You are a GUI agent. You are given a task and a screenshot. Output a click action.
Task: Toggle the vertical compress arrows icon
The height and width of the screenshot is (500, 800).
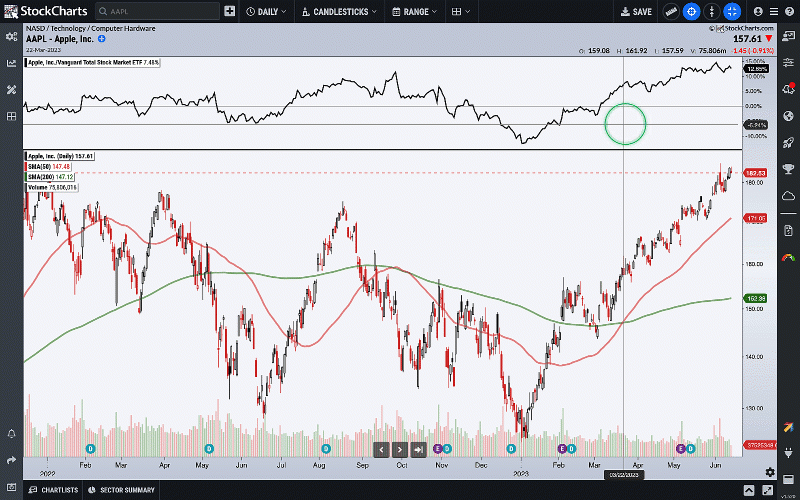[712, 11]
